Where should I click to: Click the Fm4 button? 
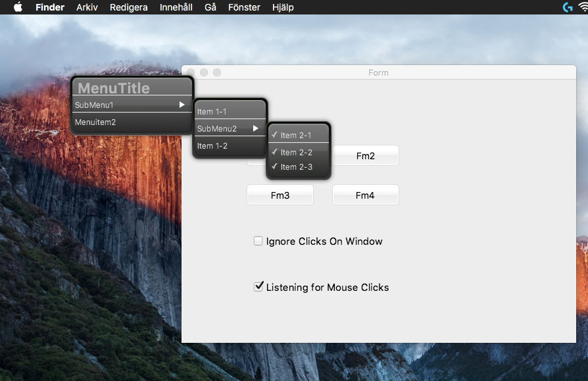tap(366, 195)
